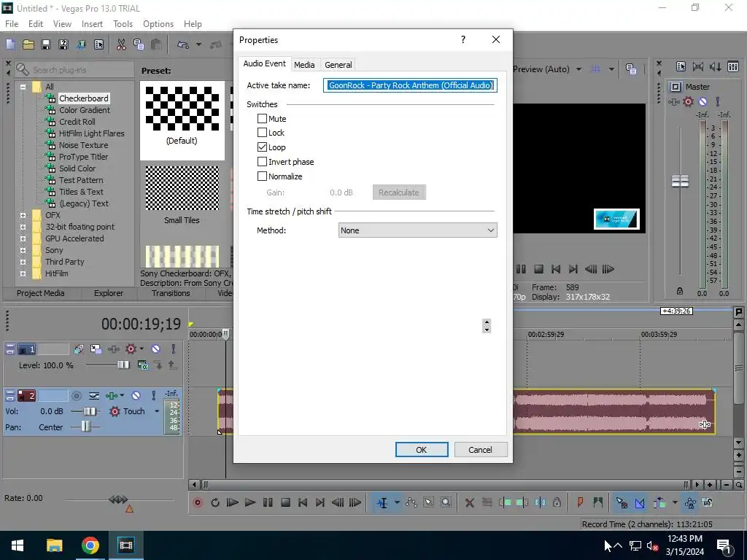
Task: Select the Normal Edit tool
Action: [382, 502]
